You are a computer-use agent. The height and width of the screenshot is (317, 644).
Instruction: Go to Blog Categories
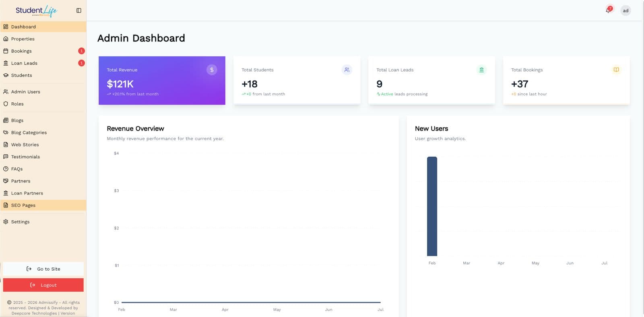pos(43,132)
